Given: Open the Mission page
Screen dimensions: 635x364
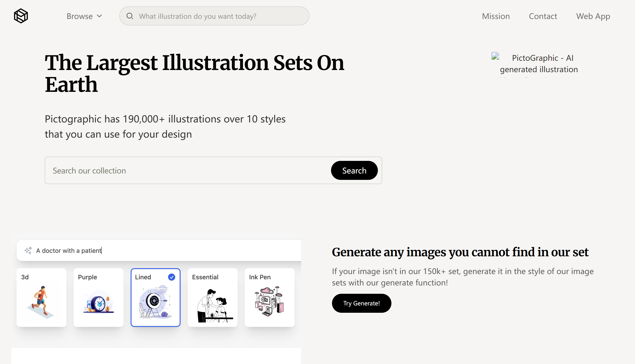Looking at the screenshot, I should [x=495, y=16].
